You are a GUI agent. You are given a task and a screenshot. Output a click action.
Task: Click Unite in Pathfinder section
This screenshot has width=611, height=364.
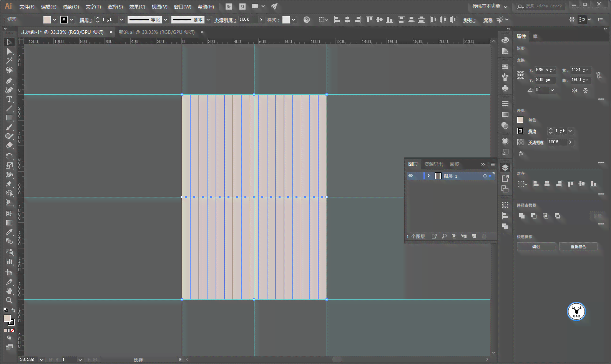tap(522, 216)
